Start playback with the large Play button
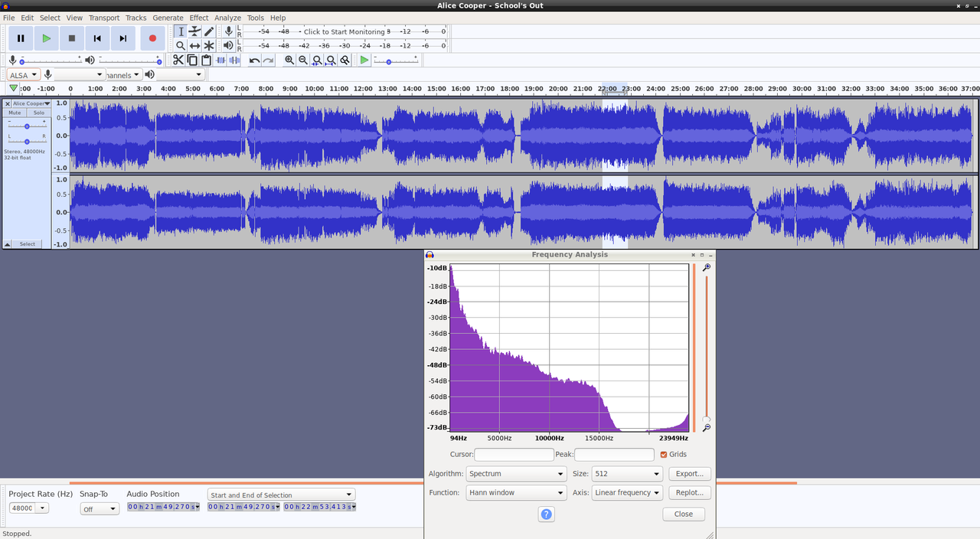The width and height of the screenshot is (980, 539). coord(47,38)
